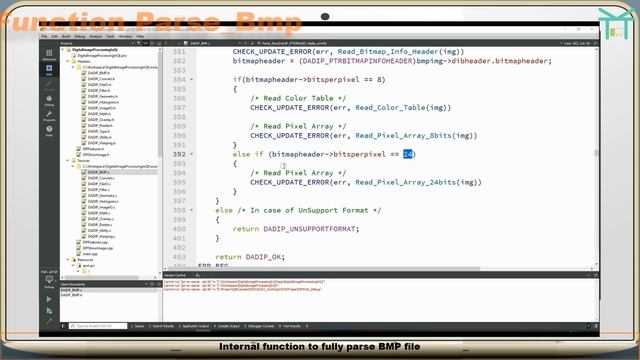Collapse the ipml.qrc resource node
Viewport: 640px width, 360px height.
(x=73, y=265)
